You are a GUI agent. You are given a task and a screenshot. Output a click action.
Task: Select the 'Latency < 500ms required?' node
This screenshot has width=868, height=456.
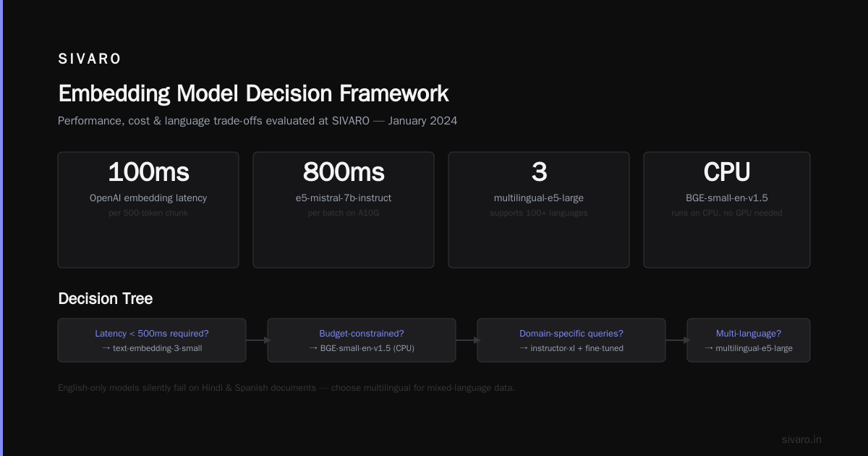[152, 340]
